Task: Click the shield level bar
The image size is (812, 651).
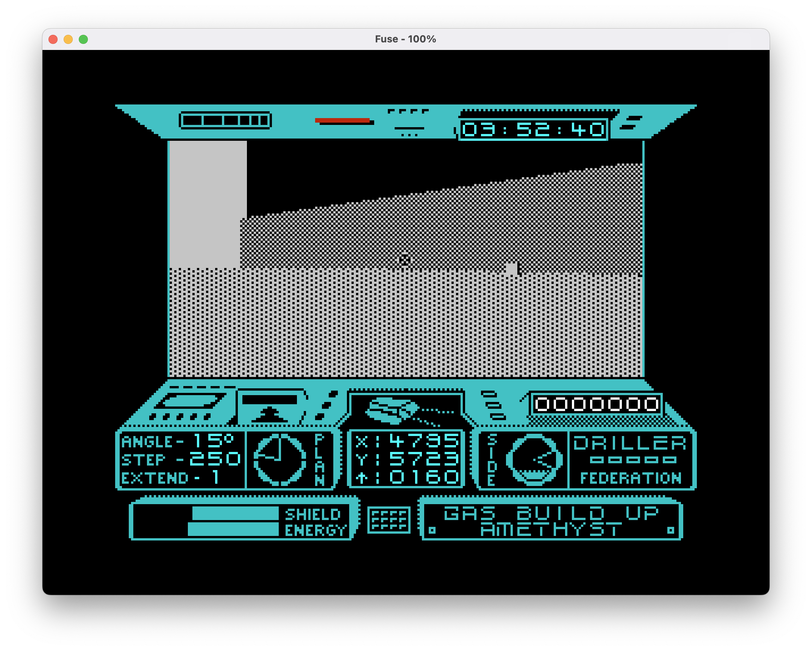Action: click(235, 513)
